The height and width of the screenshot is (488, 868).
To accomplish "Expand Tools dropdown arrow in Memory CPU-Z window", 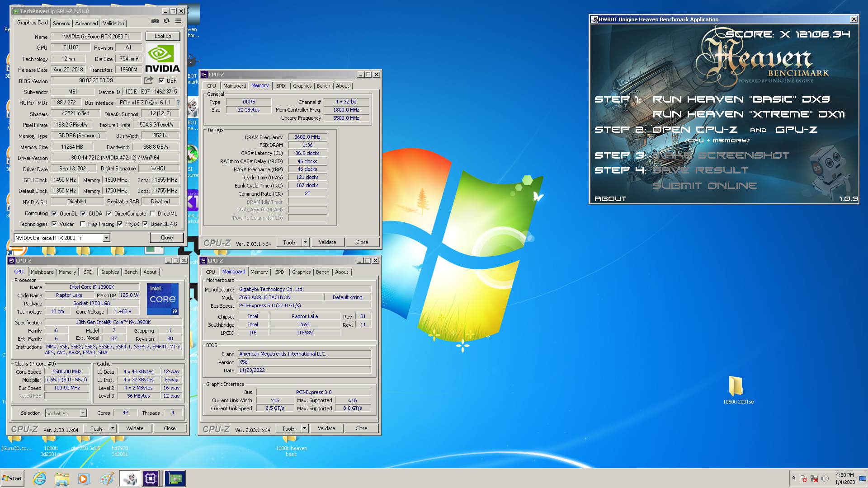I will tap(305, 242).
